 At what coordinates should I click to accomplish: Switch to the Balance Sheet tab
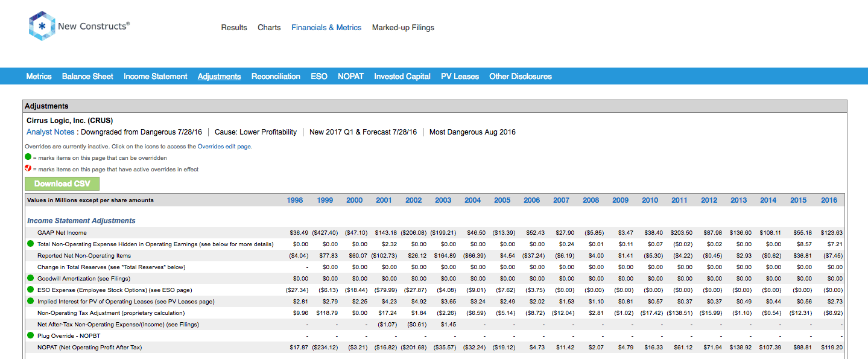87,77
